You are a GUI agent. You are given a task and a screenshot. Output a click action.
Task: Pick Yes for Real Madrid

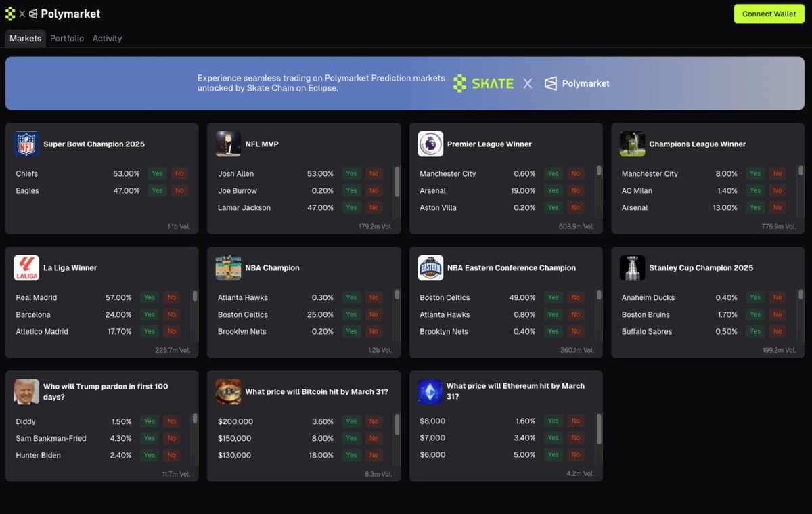click(x=150, y=297)
